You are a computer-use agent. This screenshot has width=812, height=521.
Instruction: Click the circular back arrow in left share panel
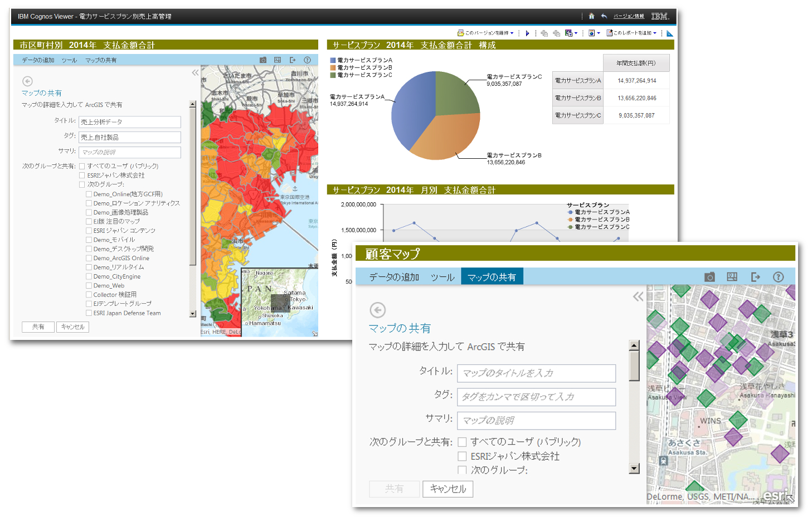pyautogui.click(x=27, y=81)
